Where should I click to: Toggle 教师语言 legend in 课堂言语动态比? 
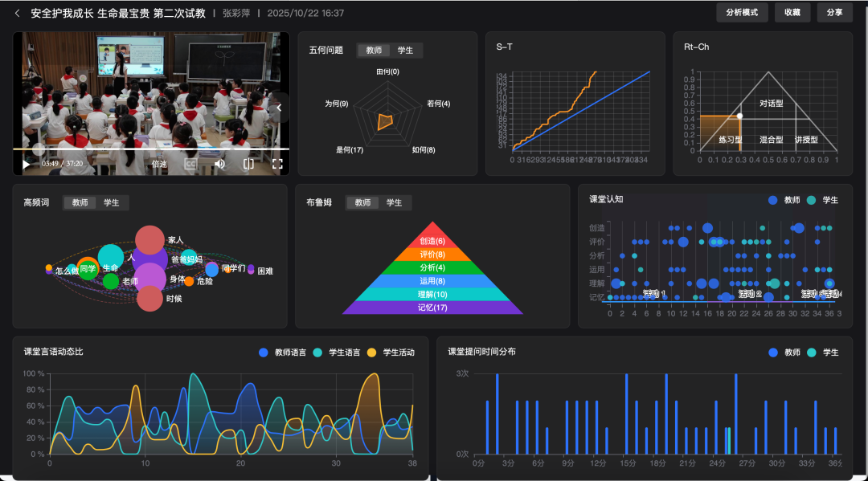[282, 353]
